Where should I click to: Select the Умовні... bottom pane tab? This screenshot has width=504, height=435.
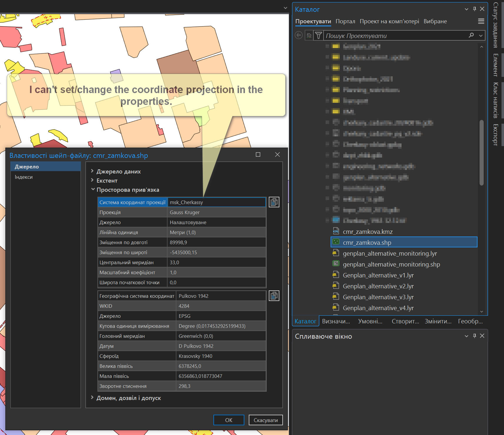[370, 321]
